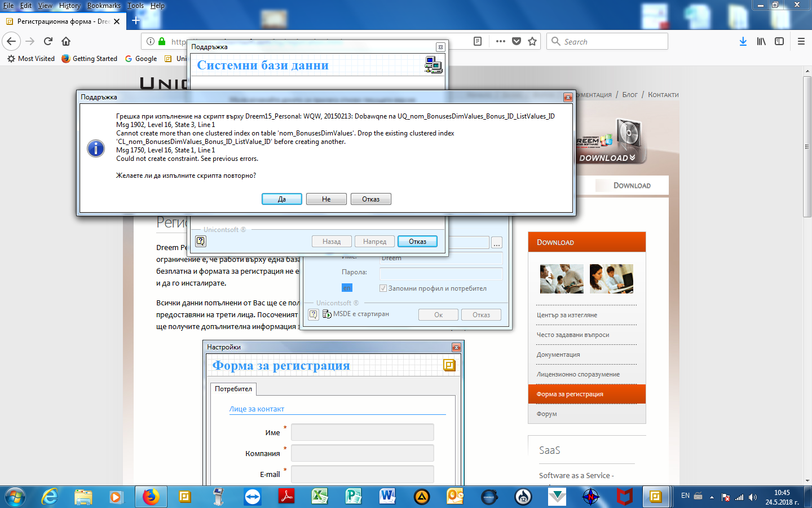This screenshot has height=508, width=812.
Task: Open a new browser tab
Action: pyautogui.click(x=135, y=21)
